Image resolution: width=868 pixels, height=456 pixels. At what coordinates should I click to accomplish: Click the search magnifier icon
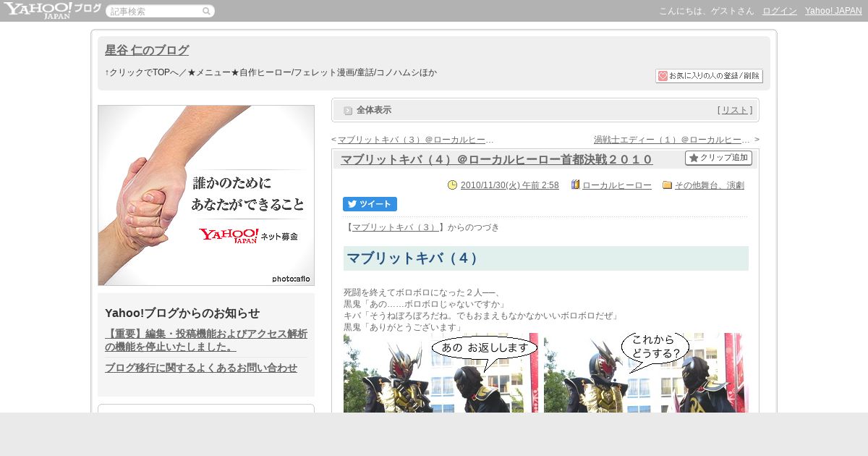pyautogui.click(x=206, y=11)
